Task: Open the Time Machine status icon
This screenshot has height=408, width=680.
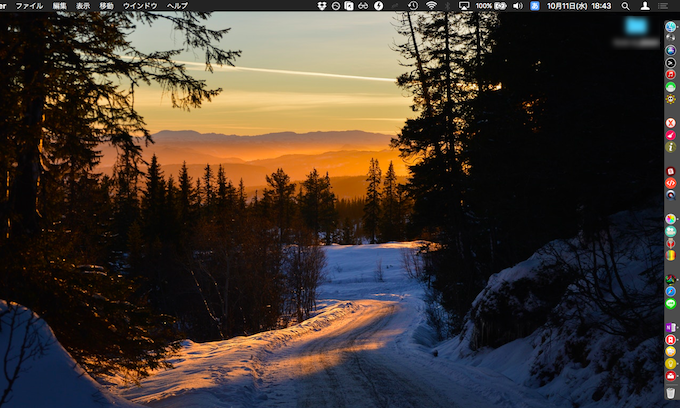Action: pyautogui.click(x=413, y=6)
